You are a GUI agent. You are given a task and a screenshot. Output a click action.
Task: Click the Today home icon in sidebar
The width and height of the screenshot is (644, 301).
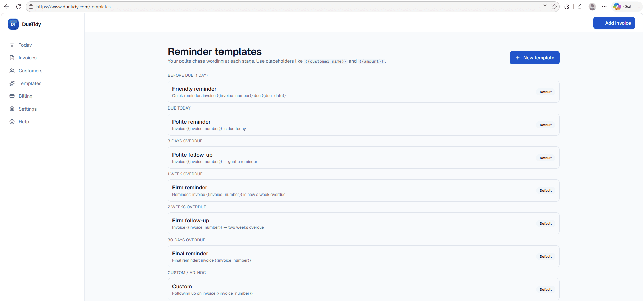[x=12, y=45]
